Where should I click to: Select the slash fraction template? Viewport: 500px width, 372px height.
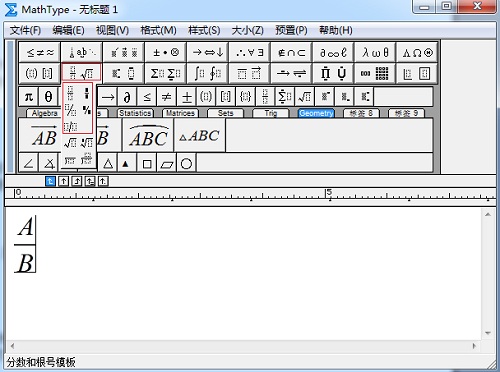[x=70, y=126]
